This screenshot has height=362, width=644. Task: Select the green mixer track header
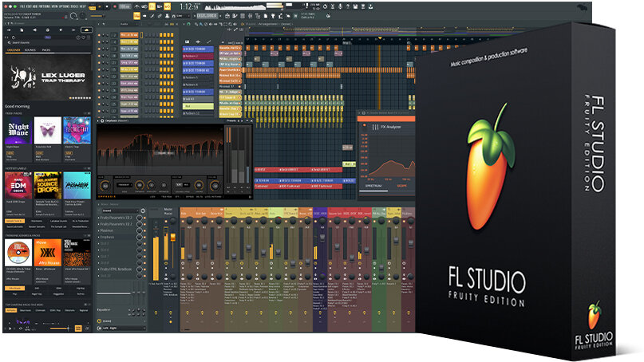(378, 213)
